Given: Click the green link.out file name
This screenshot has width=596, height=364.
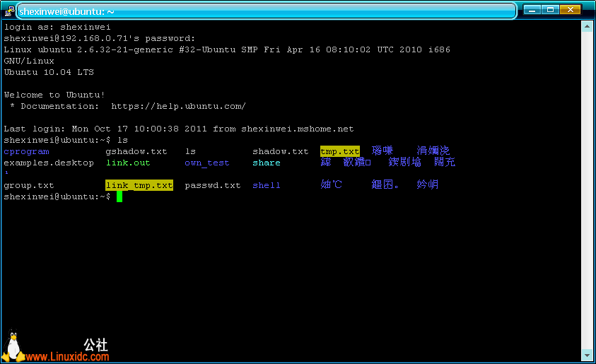Looking at the screenshot, I should 128,163.
